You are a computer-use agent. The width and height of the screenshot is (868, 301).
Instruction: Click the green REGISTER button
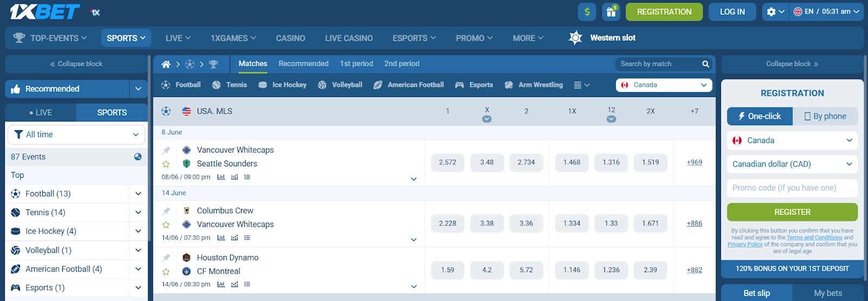click(792, 212)
